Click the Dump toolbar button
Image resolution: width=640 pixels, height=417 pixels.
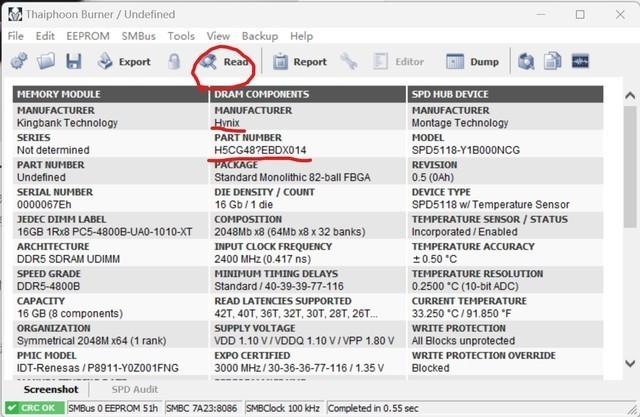point(472,62)
